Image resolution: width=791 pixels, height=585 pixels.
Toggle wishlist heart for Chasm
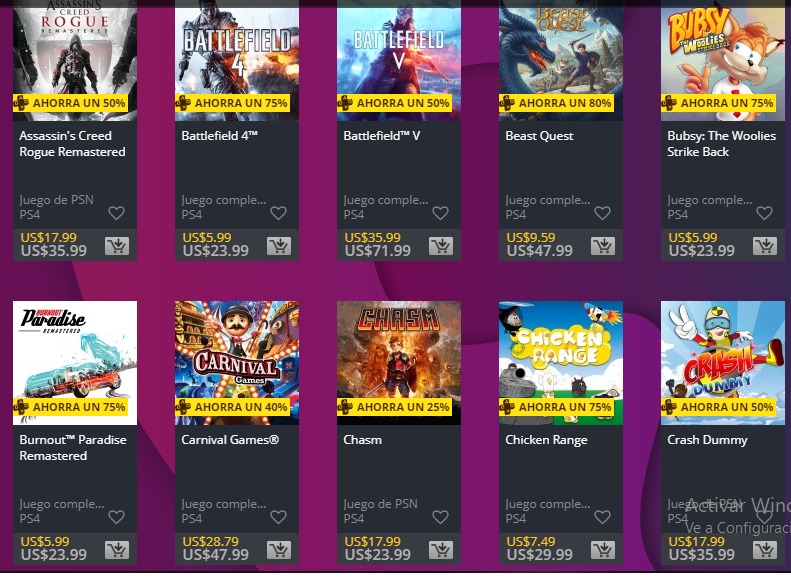point(440,517)
